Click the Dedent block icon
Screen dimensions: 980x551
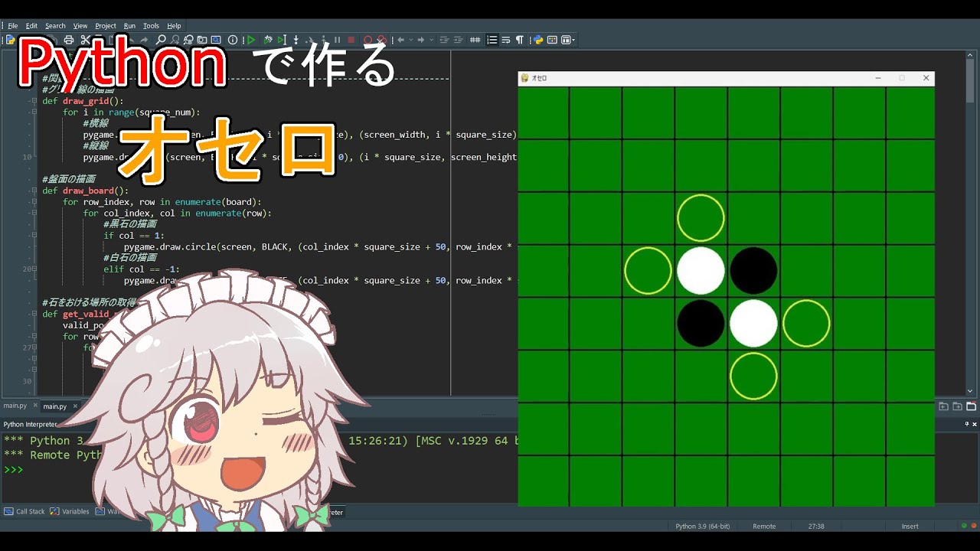tap(444, 40)
